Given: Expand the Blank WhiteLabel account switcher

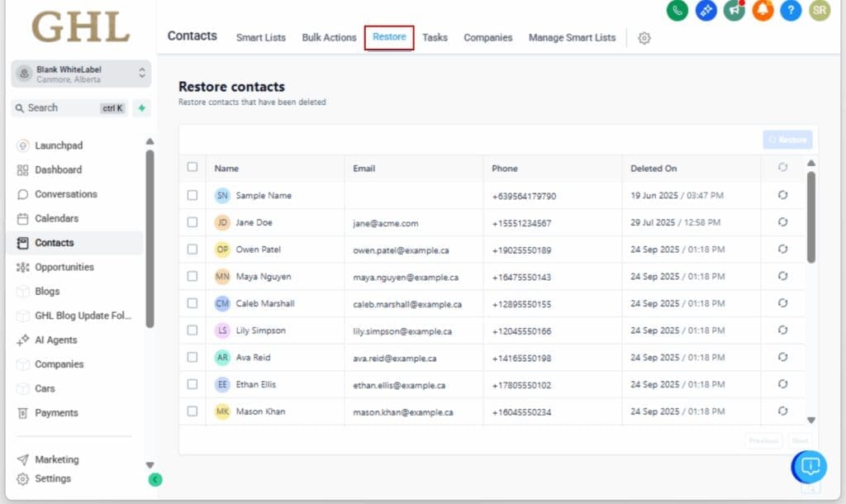Looking at the screenshot, I should 81,74.
